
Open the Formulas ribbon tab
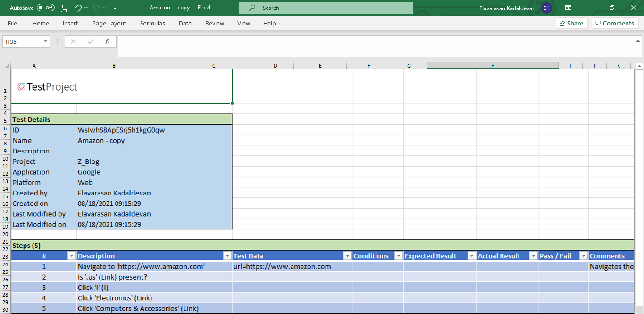[x=152, y=23]
